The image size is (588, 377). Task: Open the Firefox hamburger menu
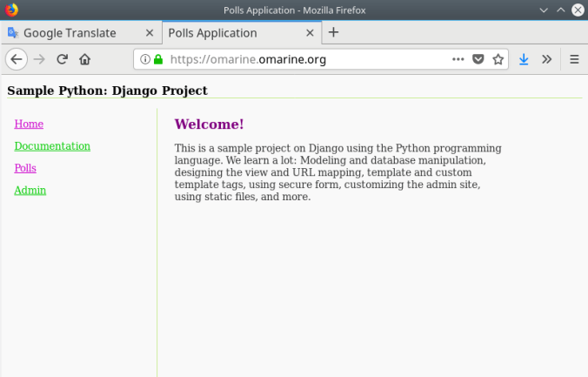click(x=574, y=59)
